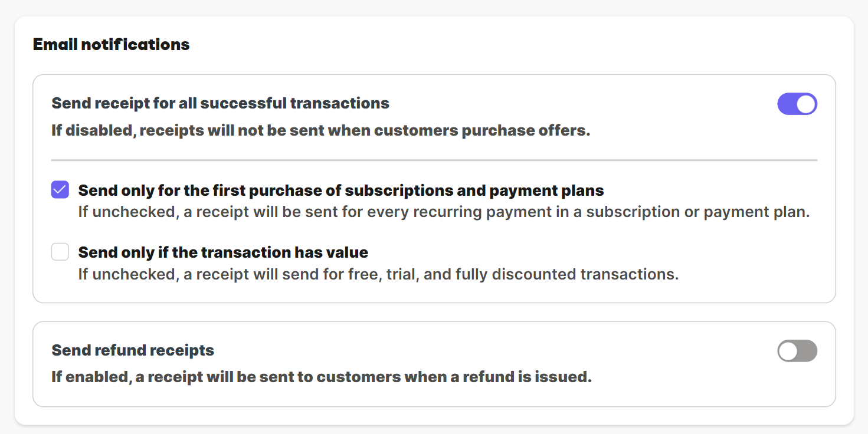Image resolution: width=868 pixels, height=434 pixels.
Task: Click the divider line below the receipt toggle
Action: tap(434, 160)
